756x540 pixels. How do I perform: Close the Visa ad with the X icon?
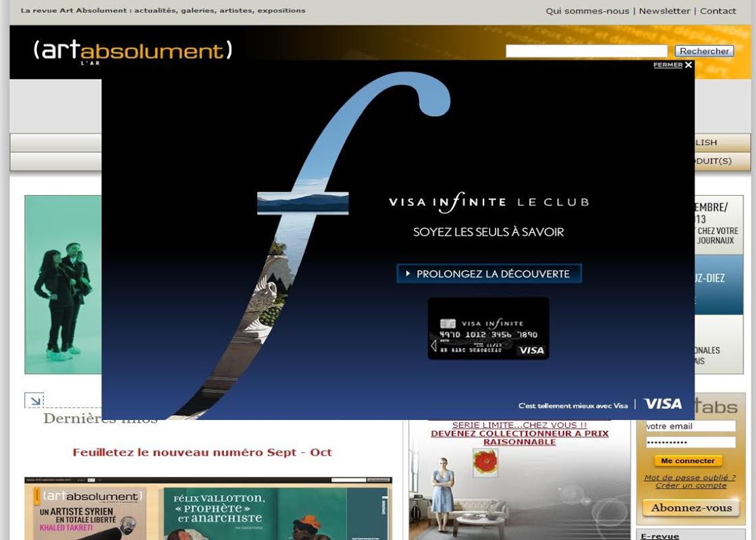click(688, 65)
